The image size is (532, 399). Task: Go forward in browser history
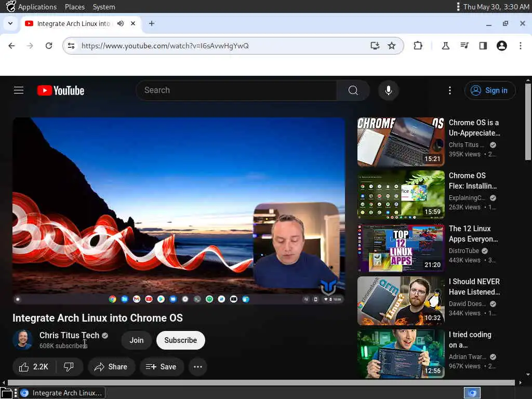pos(30,46)
